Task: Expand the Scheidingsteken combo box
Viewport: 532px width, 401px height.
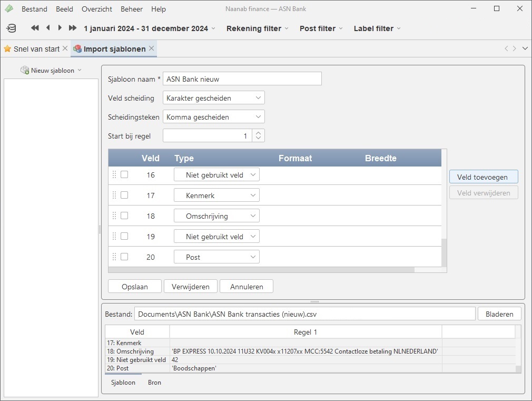Action: 213,117
